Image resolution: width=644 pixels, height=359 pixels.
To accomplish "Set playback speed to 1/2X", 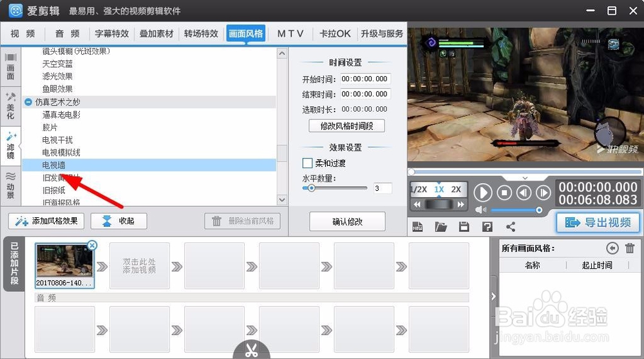I will 419,189.
